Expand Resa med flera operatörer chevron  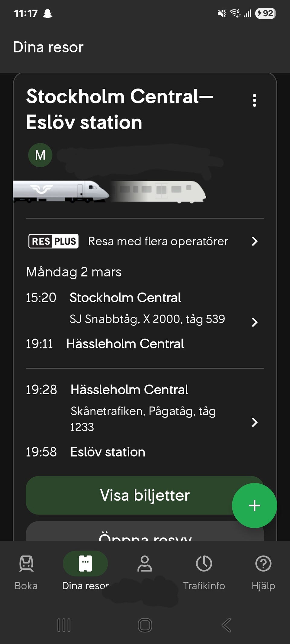254,241
